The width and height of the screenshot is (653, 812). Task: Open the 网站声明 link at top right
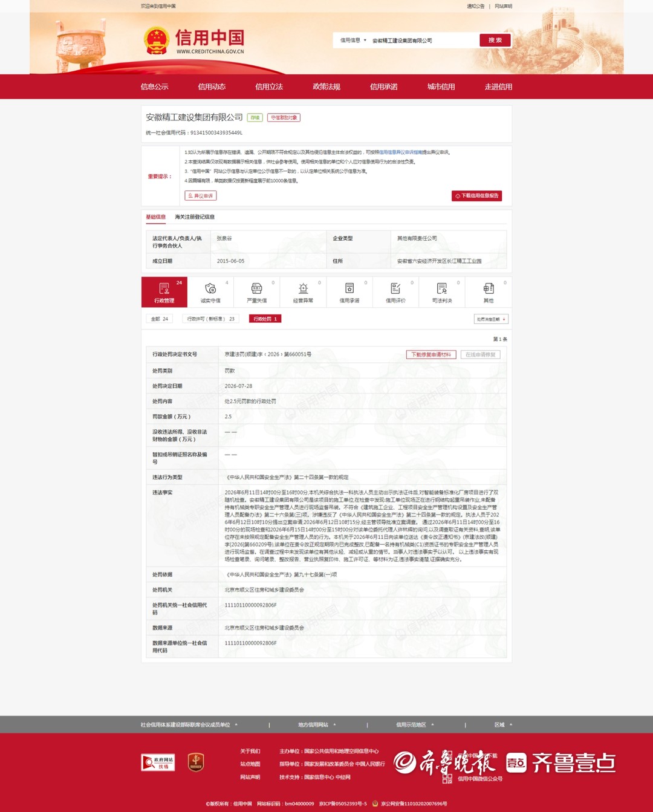503,6
